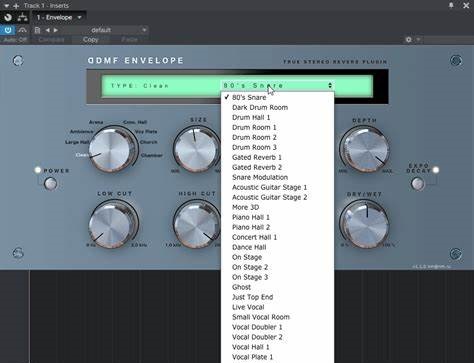474x363 pixels.
Task: Open the '1 - Envelope' plugin selector
Action: coord(59,17)
